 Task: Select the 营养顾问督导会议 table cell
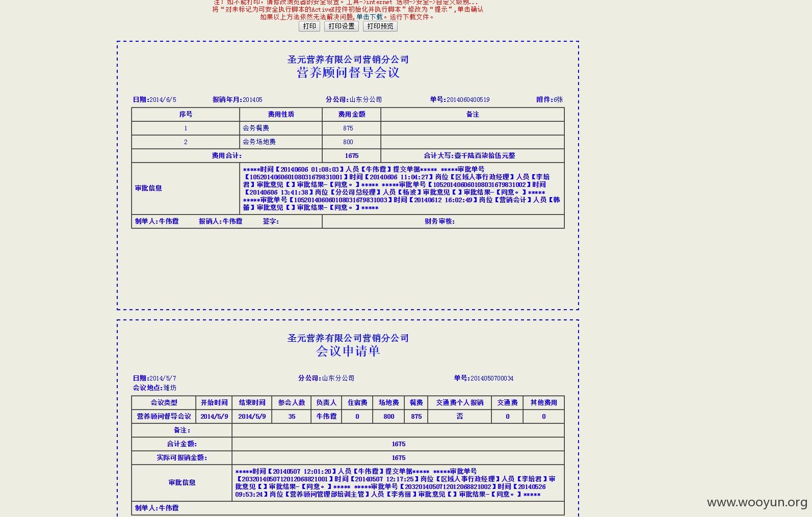point(164,416)
